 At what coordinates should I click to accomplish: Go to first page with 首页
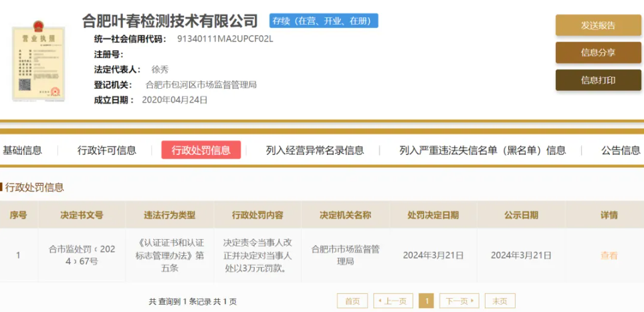pyautogui.click(x=352, y=301)
